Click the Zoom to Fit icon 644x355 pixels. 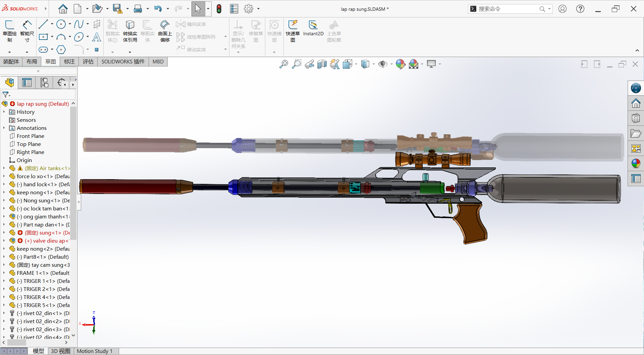[284, 64]
